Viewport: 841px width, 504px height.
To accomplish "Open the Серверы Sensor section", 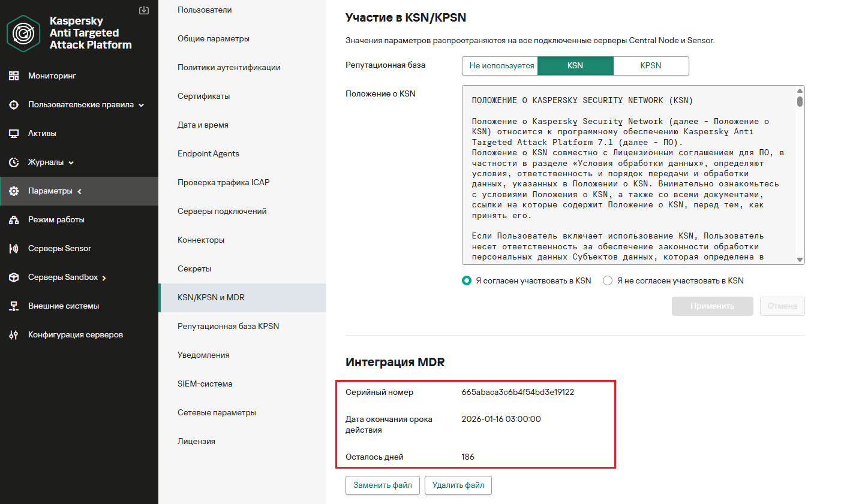I will [79, 249].
